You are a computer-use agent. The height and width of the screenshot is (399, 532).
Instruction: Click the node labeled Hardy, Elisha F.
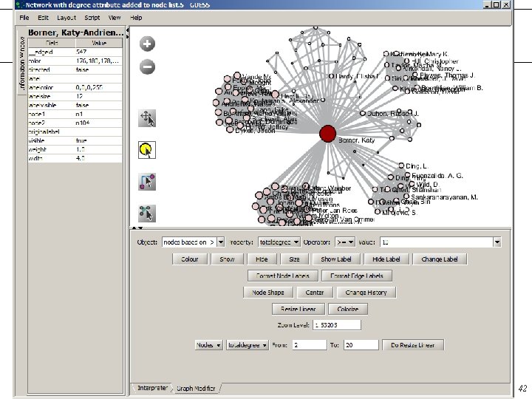332,76
